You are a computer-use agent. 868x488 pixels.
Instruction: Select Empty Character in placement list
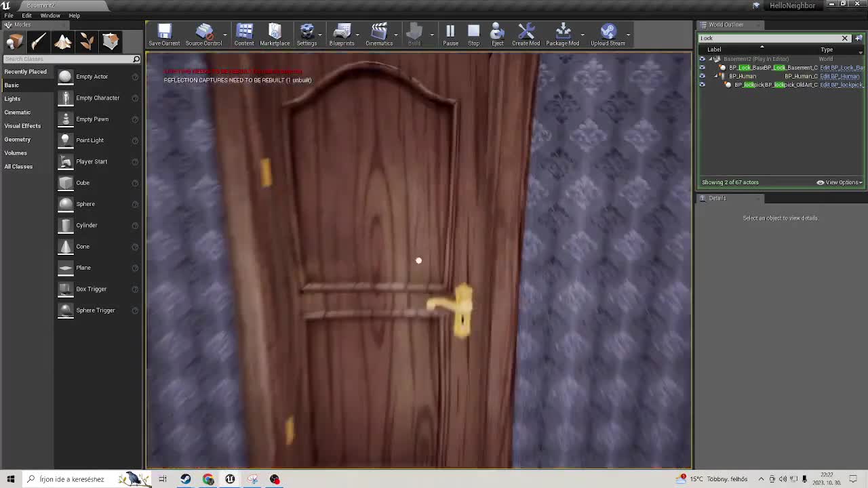tap(98, 98)
